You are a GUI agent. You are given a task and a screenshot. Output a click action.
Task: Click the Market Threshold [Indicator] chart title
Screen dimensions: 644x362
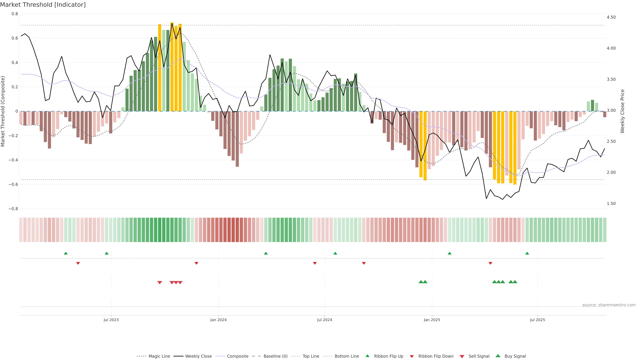point(43,5)
